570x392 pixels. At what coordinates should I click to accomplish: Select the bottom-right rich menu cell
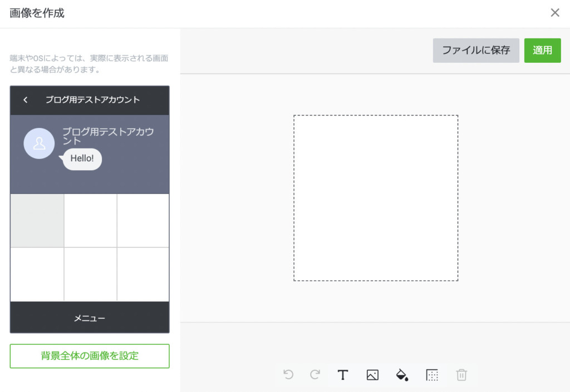[x=143, y=274]
